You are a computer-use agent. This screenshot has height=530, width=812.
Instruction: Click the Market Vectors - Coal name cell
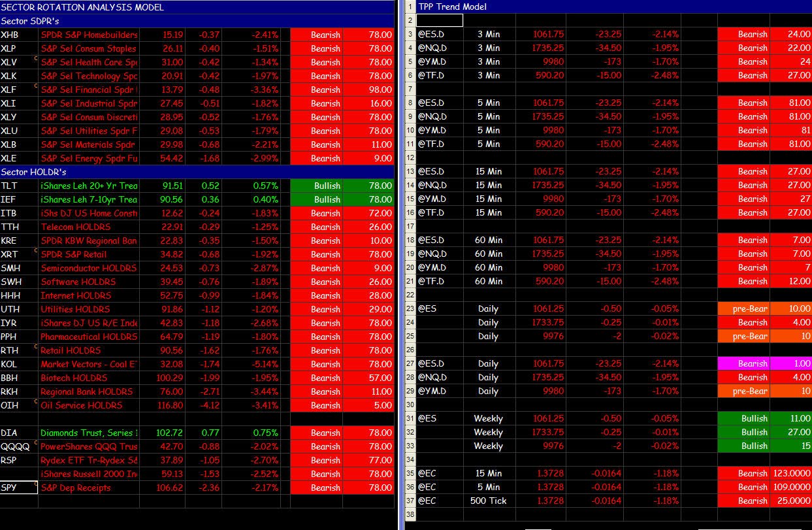(89, 364)
